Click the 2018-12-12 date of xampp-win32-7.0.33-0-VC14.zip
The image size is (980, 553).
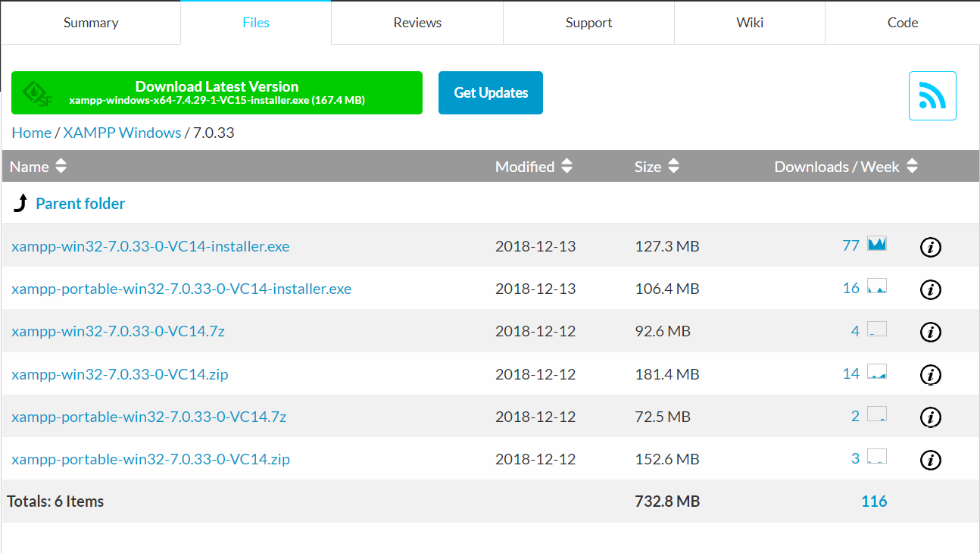[535, 374]
